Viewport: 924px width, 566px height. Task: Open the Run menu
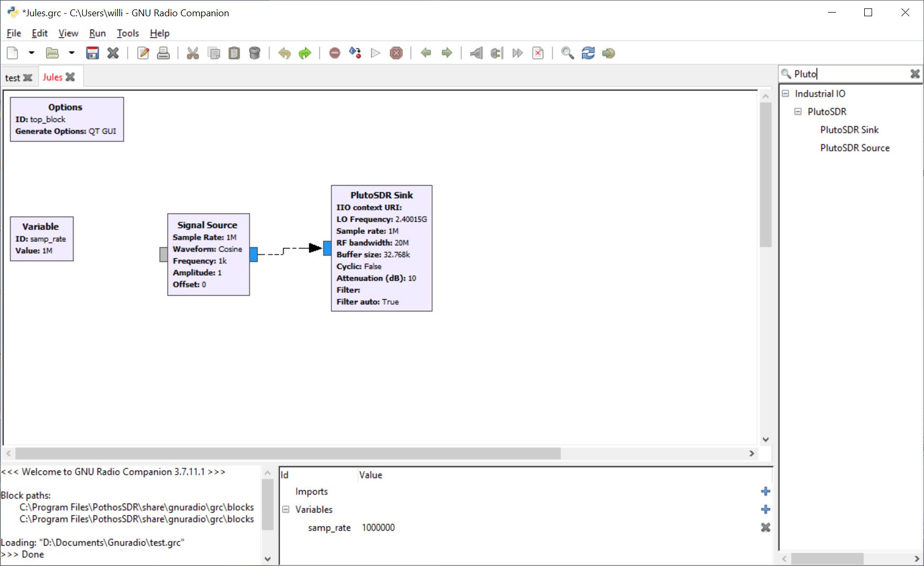98,33
